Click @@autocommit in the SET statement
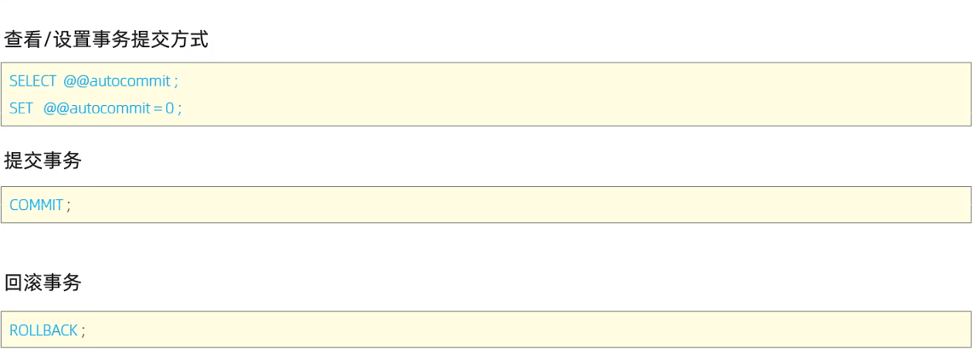980x353 pixels. pos(97,108)
